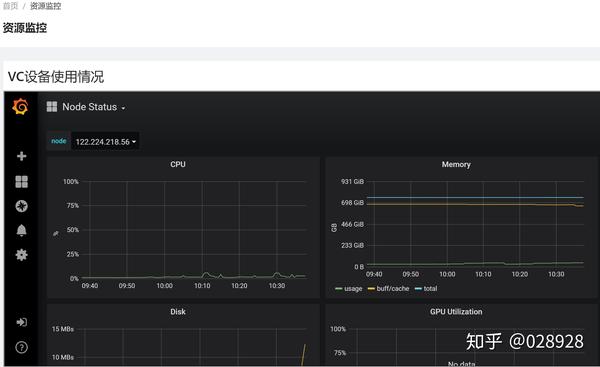Viewport: 600px width, 367px height.
Task: Click the 25% label on CPU axis
Action: click(73, 254)
